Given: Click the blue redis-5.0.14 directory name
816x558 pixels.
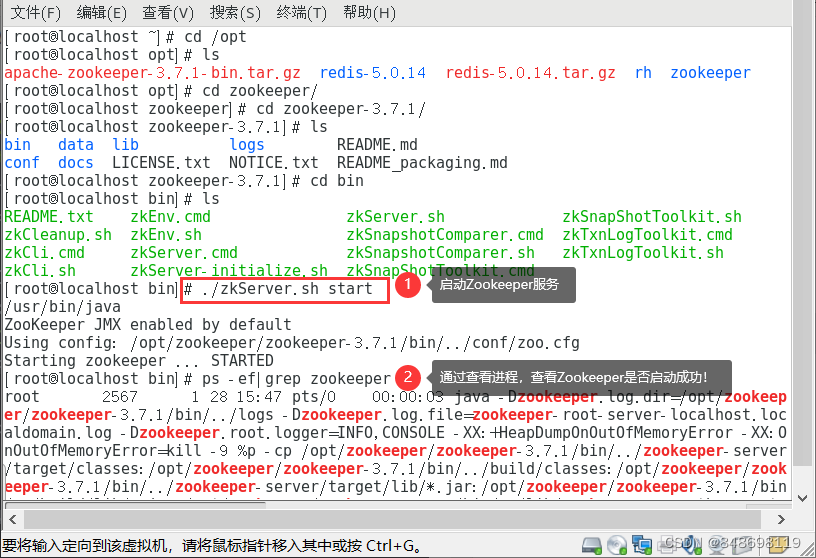Looking at the screenshot, I should [373, 73].
